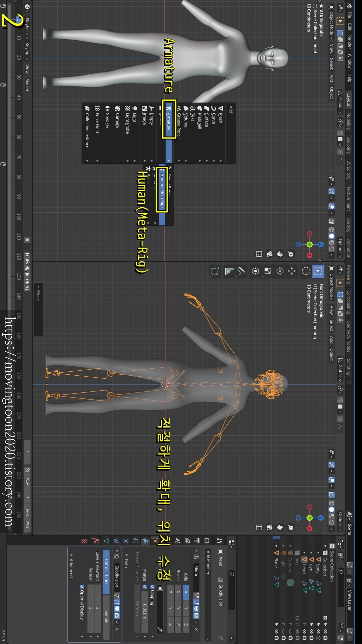Select the Measure ruler tool
The height and width of the screenshot is (644, 362).
229,271
